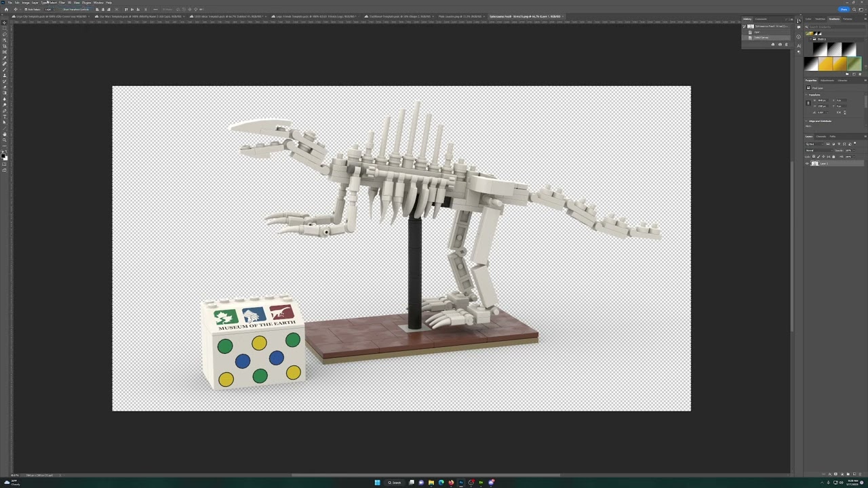Select the Gradient tool
This screenshot has width=868, height=488.
(4, 93)
